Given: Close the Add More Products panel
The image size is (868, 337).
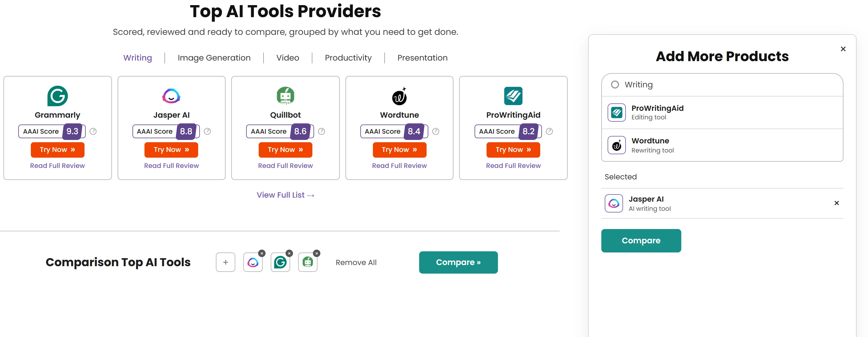Looking at the screenshot, I should coord(843,49).
